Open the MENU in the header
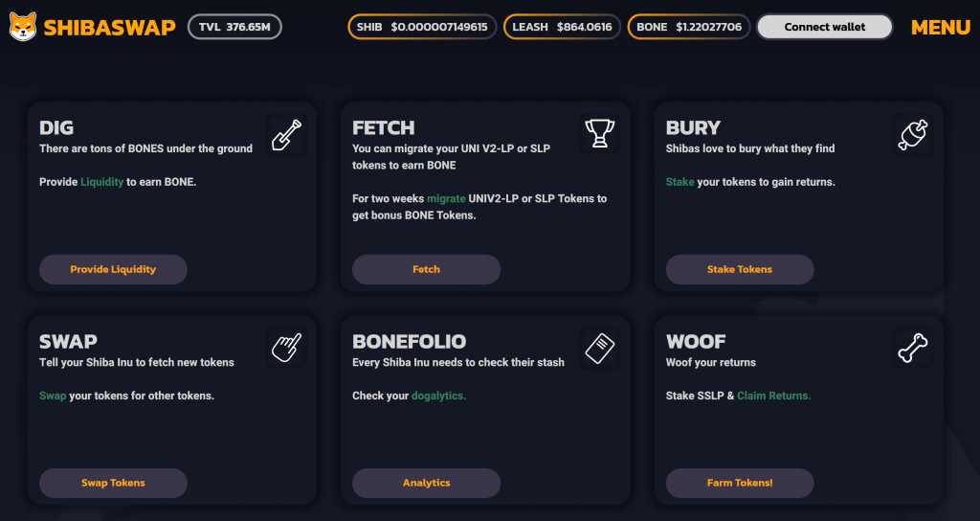 pos(941,28)
